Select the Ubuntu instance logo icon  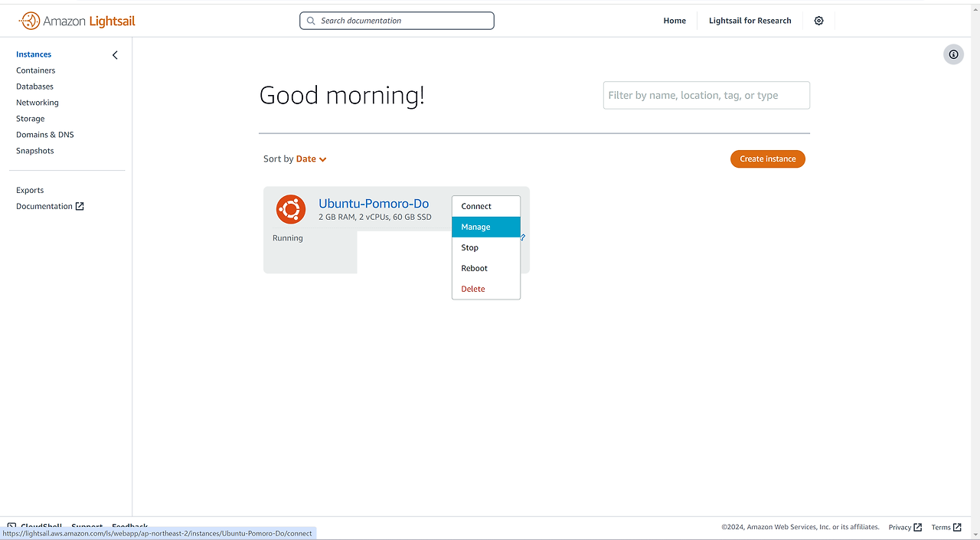(x=291, y=209)
